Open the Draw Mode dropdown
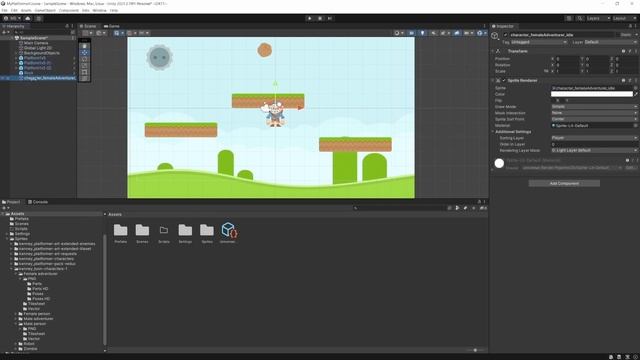The image size is (640, 360). click(x=594, y=107)
